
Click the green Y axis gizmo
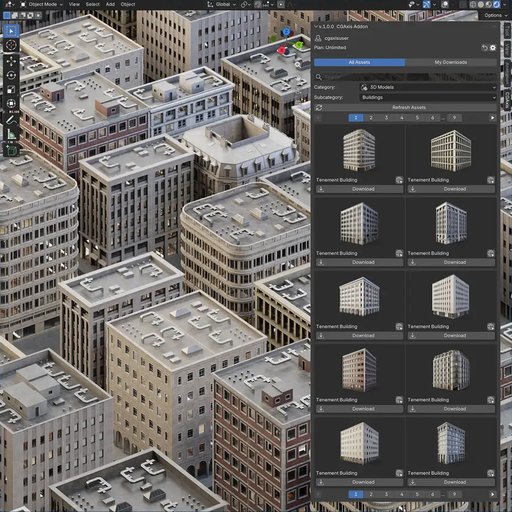[x=299, y=44]
